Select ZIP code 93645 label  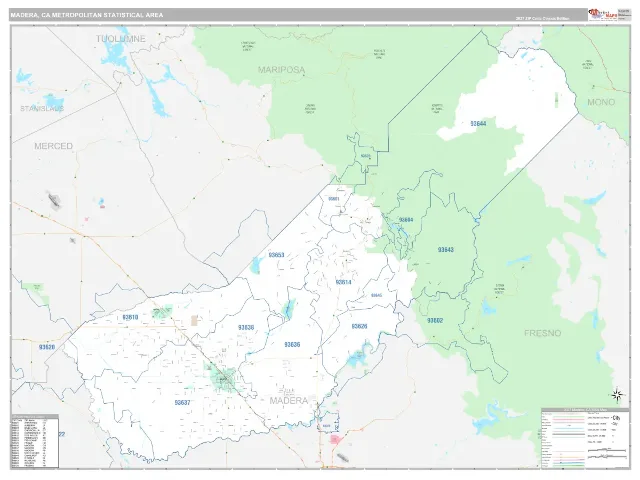376,295
